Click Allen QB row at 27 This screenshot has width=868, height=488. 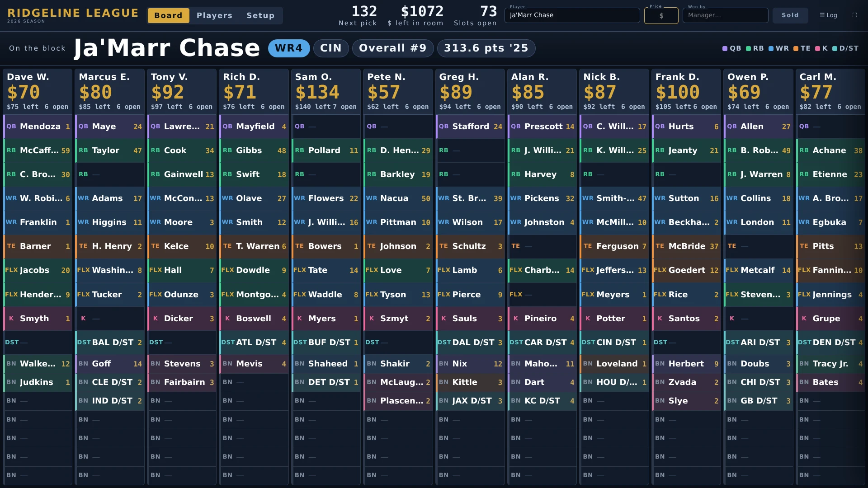[759, 127]
